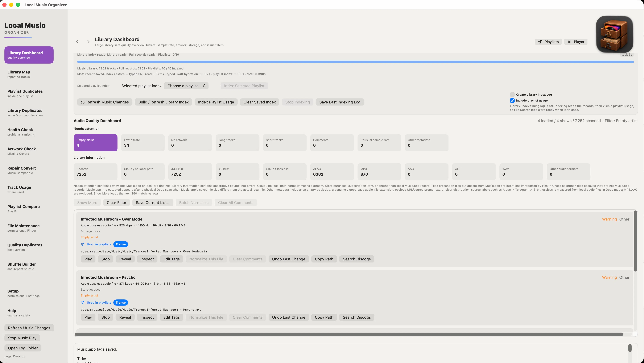Click the refresh icon in Refresh Music Changes
Image resolution: width=644 pixels, height=363 pixels.
83,102
